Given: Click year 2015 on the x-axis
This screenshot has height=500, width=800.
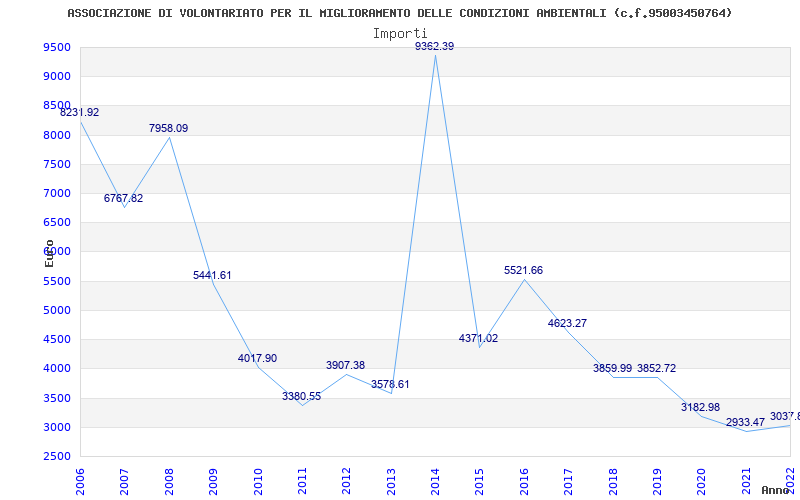Looking at the screenshot, I should [480, 481].
